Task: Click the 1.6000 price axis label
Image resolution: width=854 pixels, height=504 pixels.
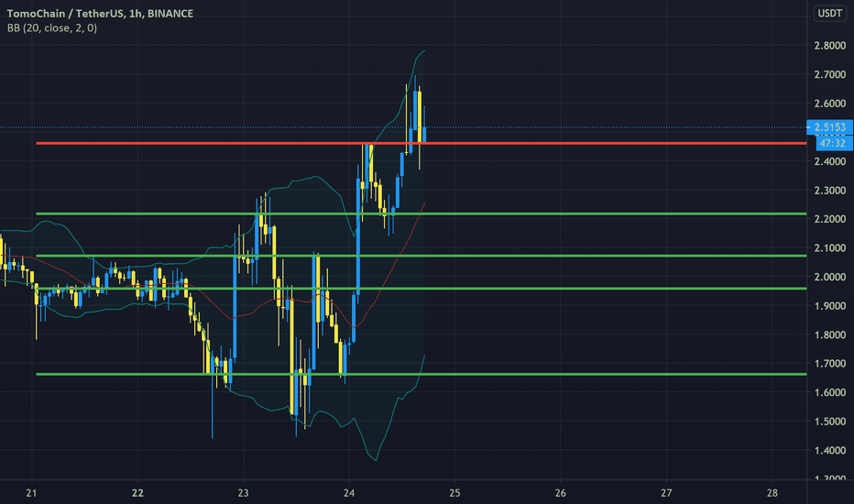Action: coord(829,392)
